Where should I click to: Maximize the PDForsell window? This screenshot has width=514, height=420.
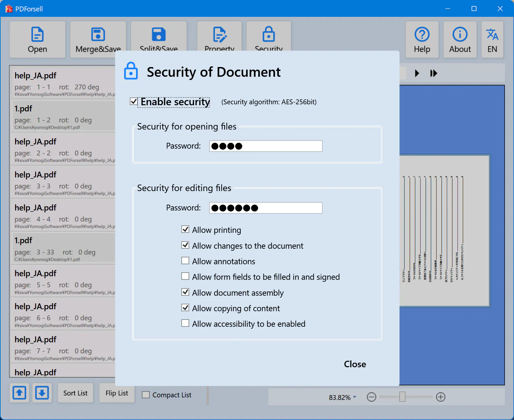click(474, 9)
